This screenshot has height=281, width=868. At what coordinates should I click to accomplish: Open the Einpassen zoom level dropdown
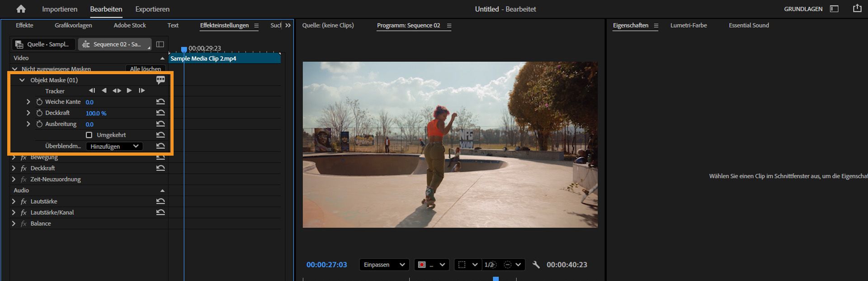(x=384, y=265)
